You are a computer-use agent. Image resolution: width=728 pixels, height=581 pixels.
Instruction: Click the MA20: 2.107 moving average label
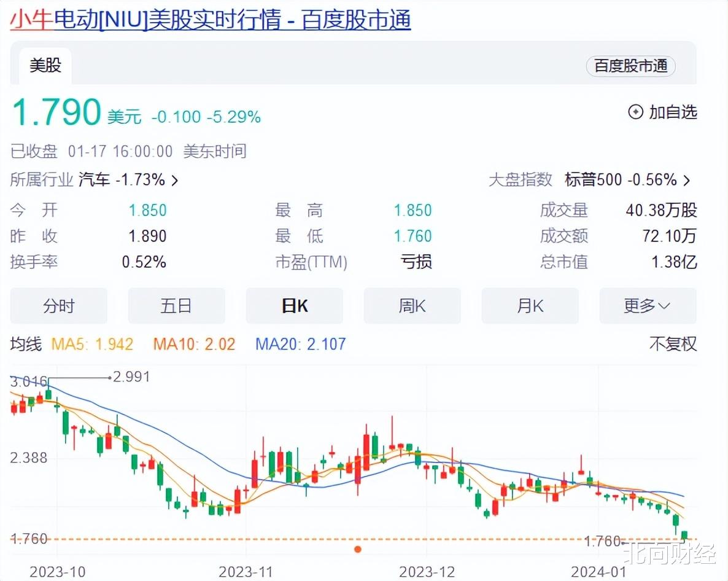(300, 344)
